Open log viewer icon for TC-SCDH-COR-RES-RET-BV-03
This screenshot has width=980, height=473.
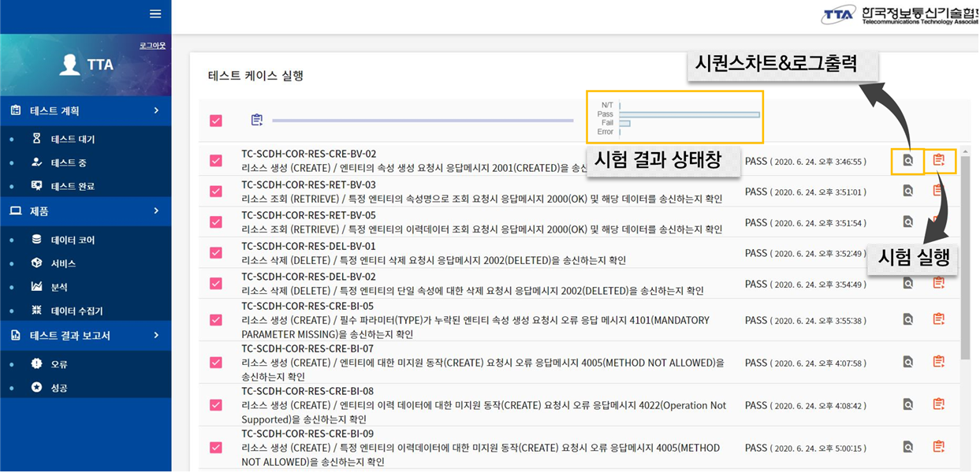[x=907, y=191]
